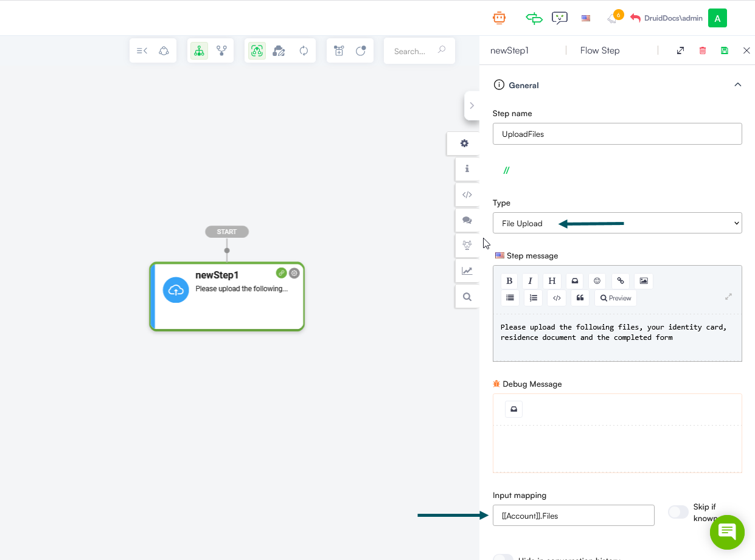Open the settings gear side tab
The width and height of the screenshot is (755, 560).
click(x=465, y=143)
